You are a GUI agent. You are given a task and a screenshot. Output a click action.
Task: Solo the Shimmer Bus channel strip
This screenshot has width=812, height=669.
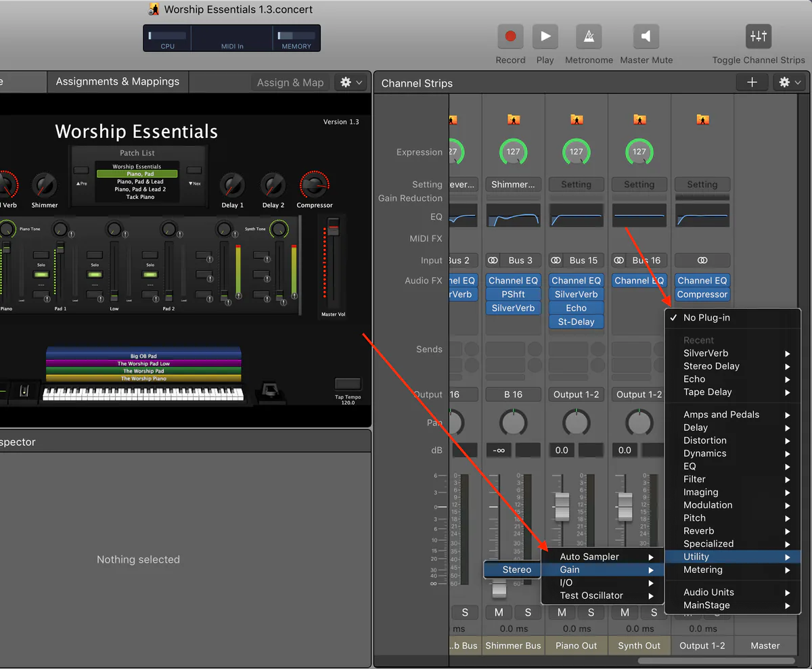coord(528,612)
